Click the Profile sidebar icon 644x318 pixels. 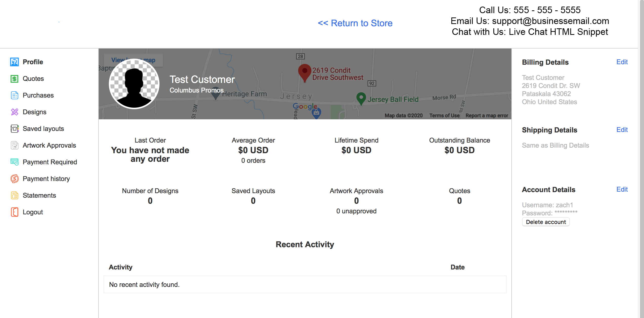(14, 62)
